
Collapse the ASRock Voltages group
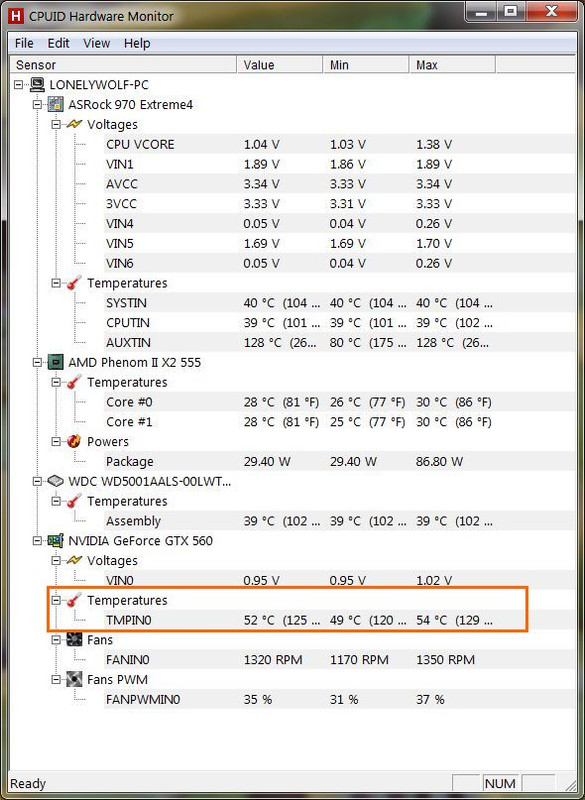pos(56,124)
